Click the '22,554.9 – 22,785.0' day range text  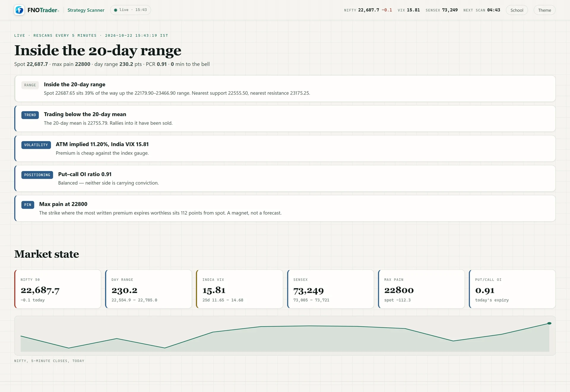pos(134,300)
